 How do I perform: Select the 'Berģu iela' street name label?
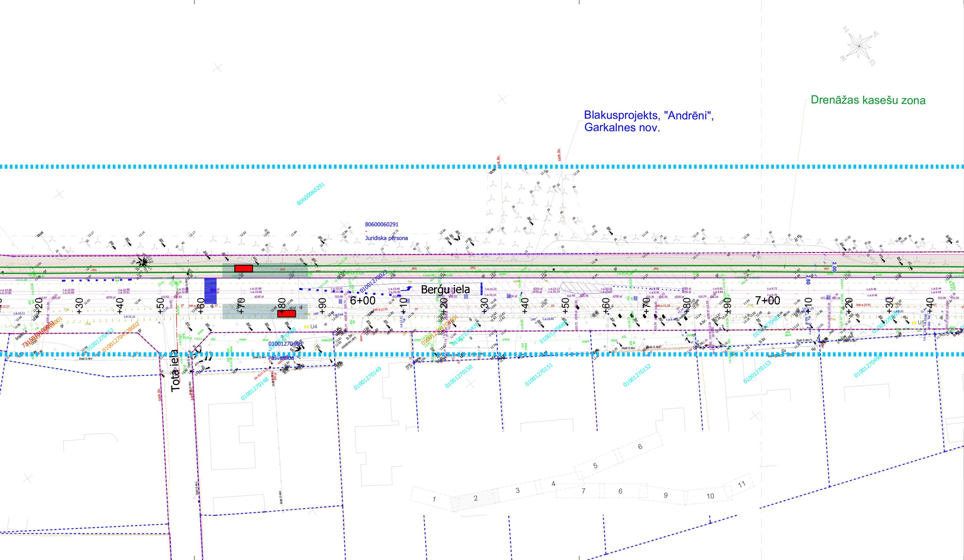click(x=446, y=290)
